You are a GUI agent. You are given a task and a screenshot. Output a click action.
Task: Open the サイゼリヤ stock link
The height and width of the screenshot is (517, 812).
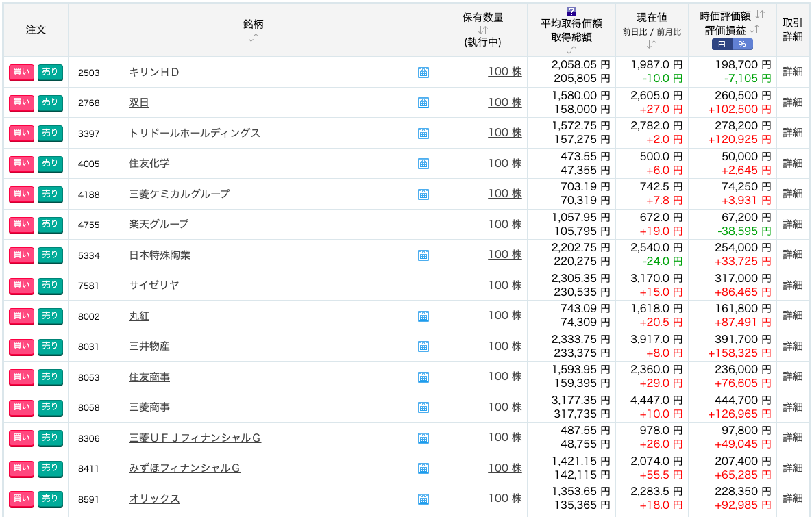(153, 286)
